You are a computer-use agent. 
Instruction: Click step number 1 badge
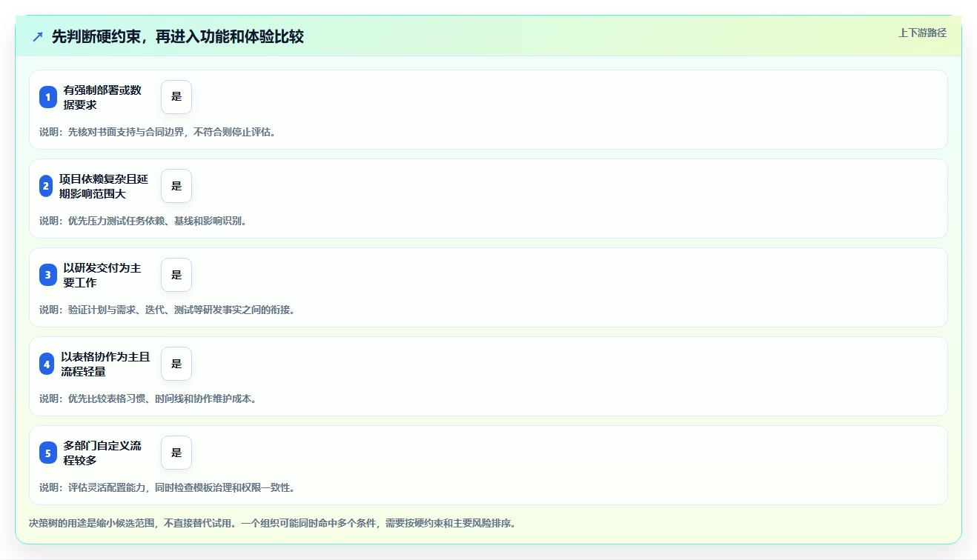point(48,97)
